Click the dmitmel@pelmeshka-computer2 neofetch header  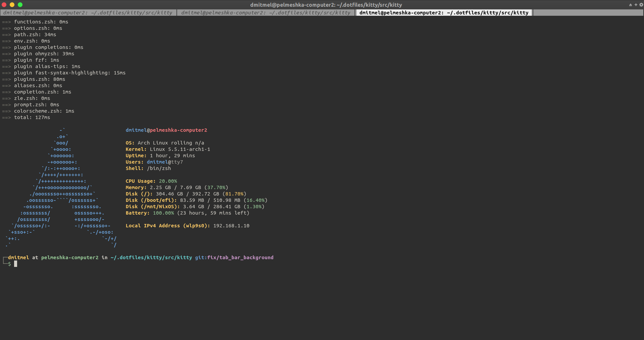166,130
